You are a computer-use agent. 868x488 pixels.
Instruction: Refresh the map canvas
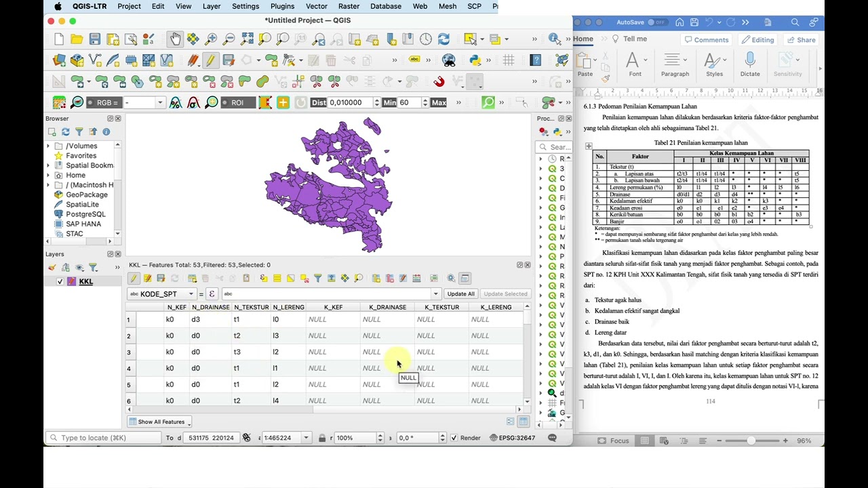click(x=443, y=39)
